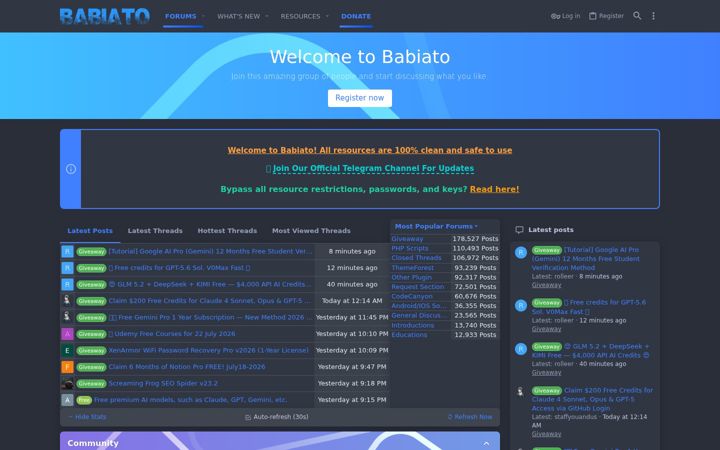The width and height of the screenshot is (720, 450).
Task: Click the Community section heading
Action: tap(93, 443)
